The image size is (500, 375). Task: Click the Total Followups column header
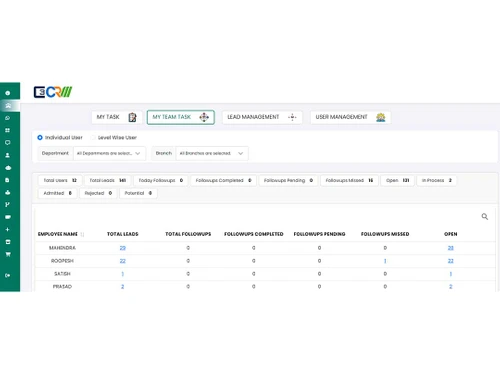point(188,234)
